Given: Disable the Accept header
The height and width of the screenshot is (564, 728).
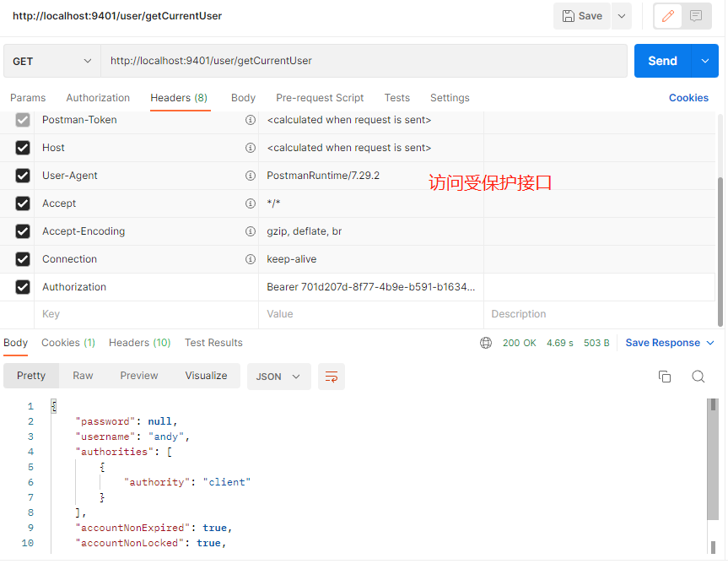Looking at the screenshot, I should click(x=23, y=203).
